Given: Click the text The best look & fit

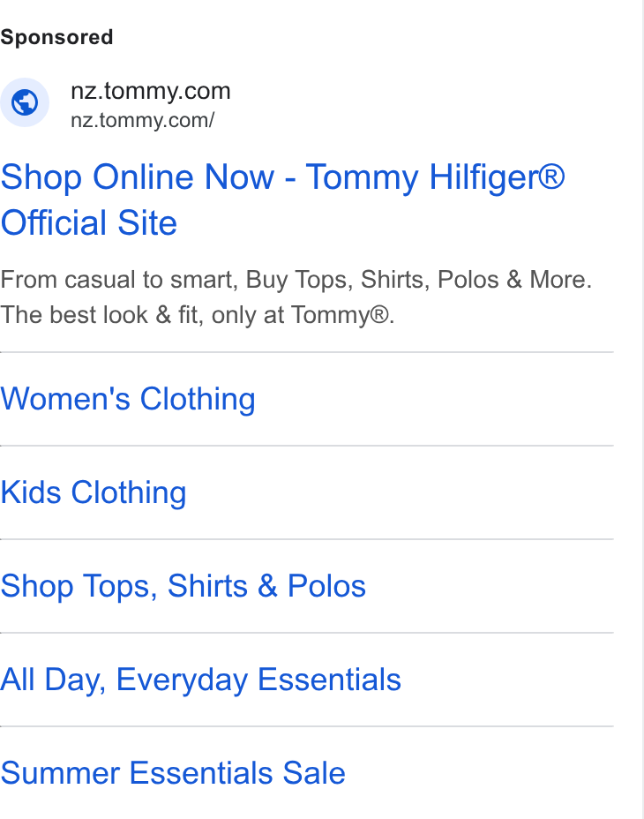Looking at the screenshot, I should tap(101, 315).
